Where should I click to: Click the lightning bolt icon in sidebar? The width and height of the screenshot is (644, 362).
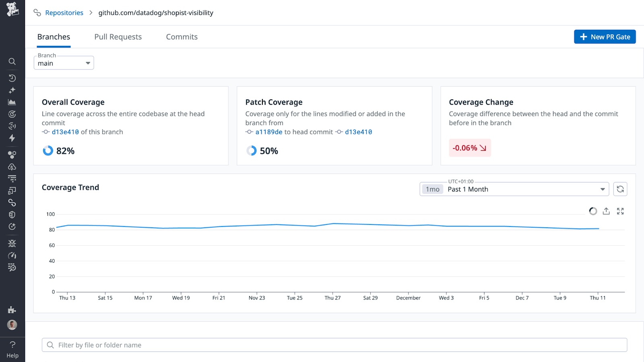[x=12, y=138]
